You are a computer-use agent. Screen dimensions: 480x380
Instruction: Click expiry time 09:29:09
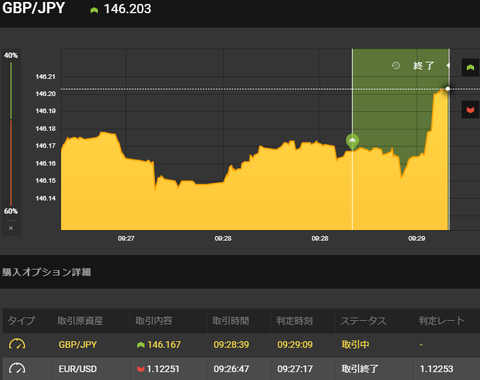tap(295, 344)
